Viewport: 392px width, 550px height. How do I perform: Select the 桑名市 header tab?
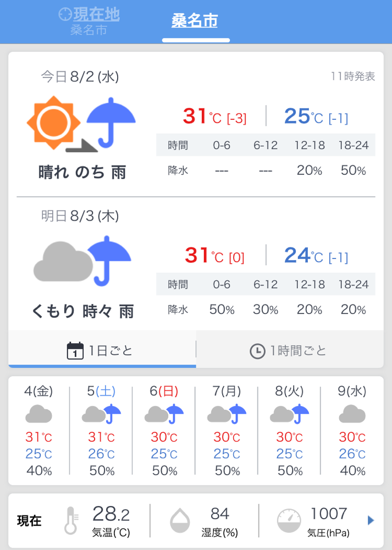click(195, 21)
